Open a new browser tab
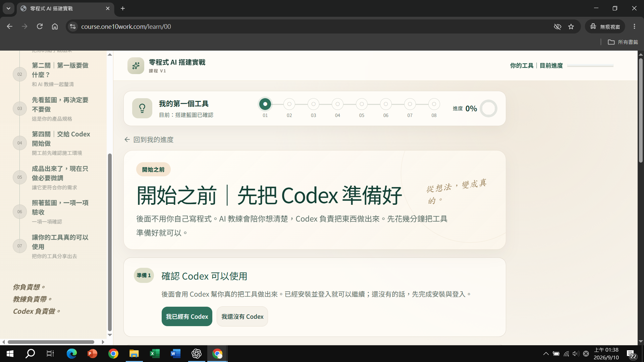Image resolution: width=644 pixels, height=362 pixels. (x=123, y=8)
